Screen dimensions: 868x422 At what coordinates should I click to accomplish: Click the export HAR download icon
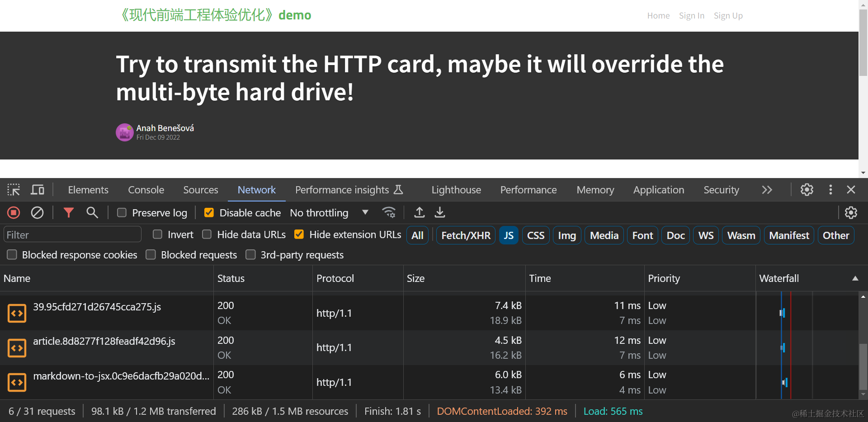coord(440,212)
